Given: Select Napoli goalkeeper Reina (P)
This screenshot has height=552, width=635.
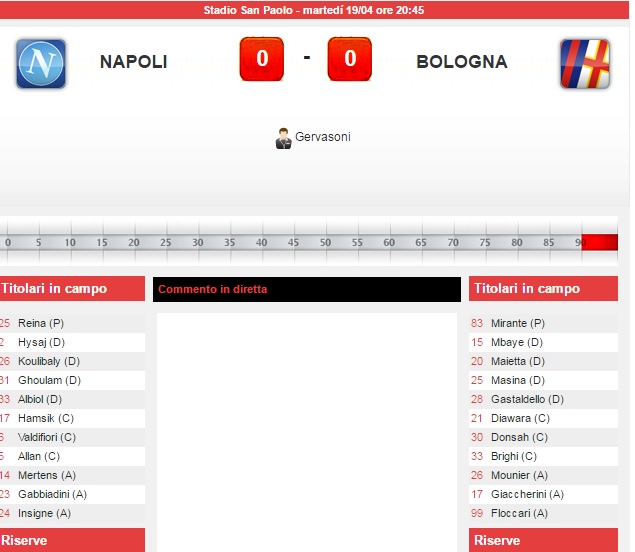Looking at the screenshot, I should [x=41, y=323].
